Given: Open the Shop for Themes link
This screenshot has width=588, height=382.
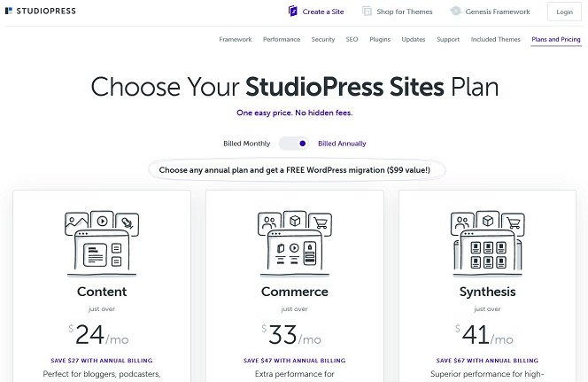Looking at the screenshot, I should click(x=404, y=12).
